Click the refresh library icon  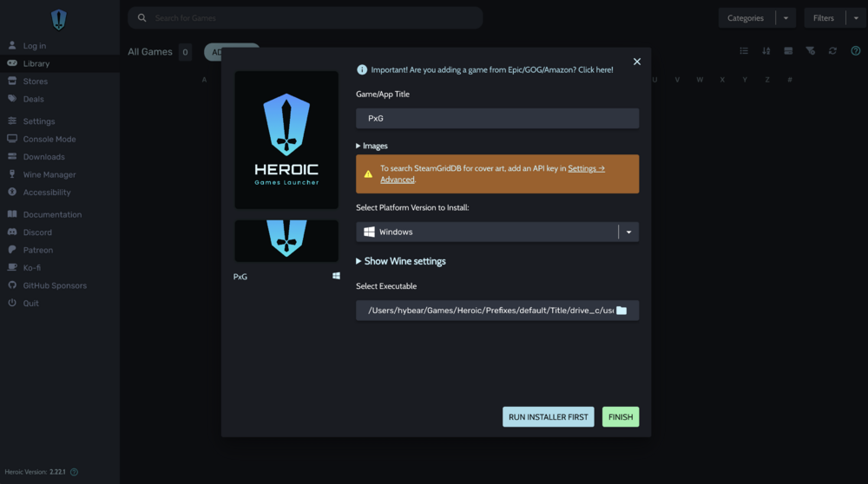832,51
